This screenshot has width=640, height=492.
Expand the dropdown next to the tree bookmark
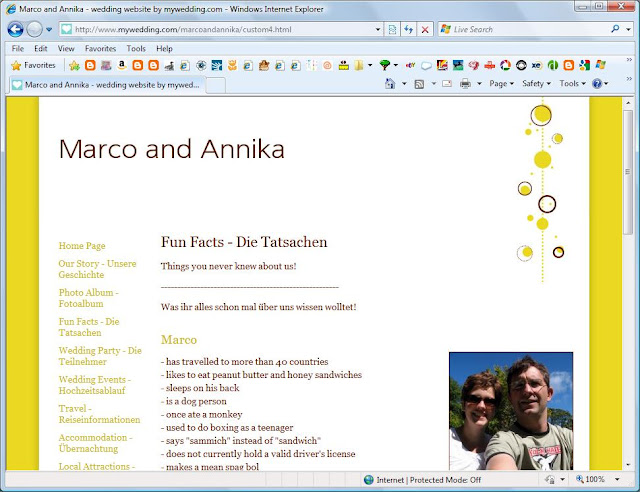[x=396, y=65]
